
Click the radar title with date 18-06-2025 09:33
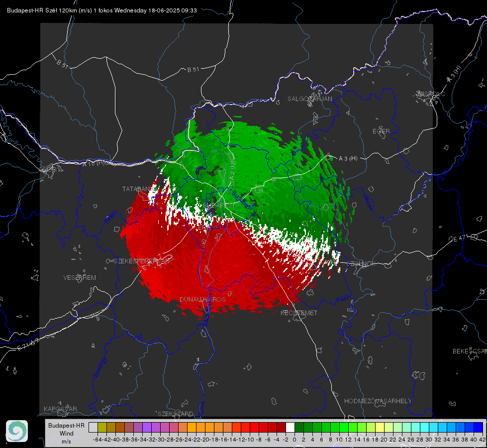pos(102,10)
